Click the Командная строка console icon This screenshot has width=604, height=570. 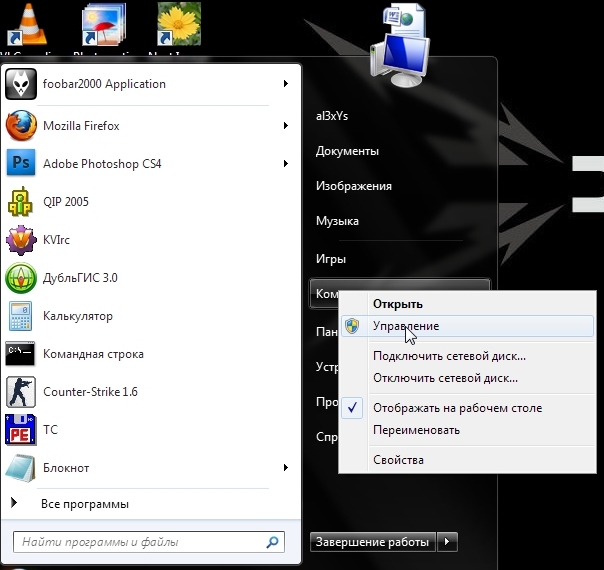20,354
